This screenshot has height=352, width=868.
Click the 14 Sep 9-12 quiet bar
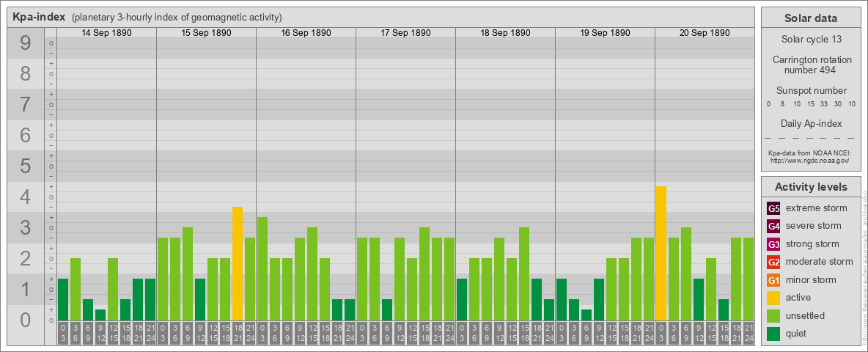coord(100,315)
